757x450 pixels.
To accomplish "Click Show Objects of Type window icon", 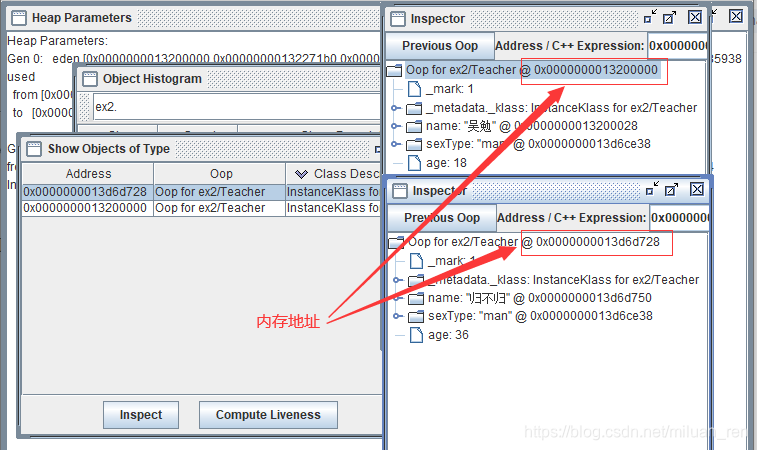I will pos(34,149).
